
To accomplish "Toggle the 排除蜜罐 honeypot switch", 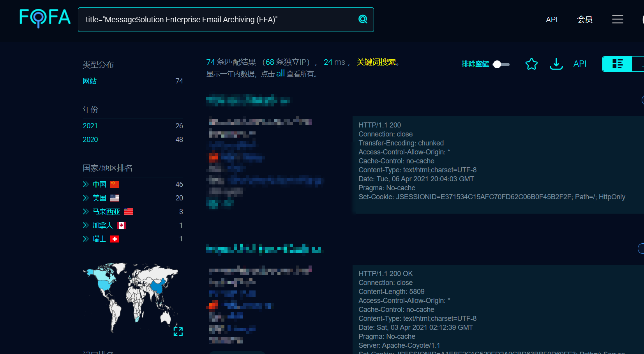I will click(501, 64).
